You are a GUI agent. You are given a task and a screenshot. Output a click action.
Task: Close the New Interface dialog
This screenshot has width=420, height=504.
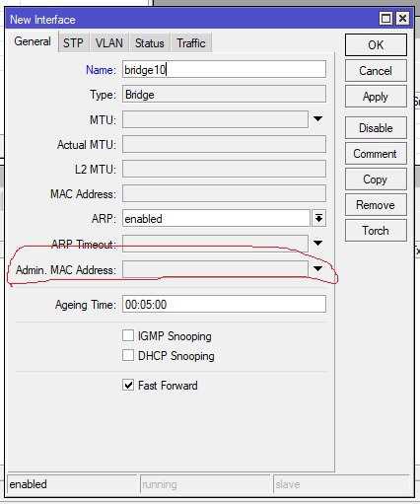(402, 18)
